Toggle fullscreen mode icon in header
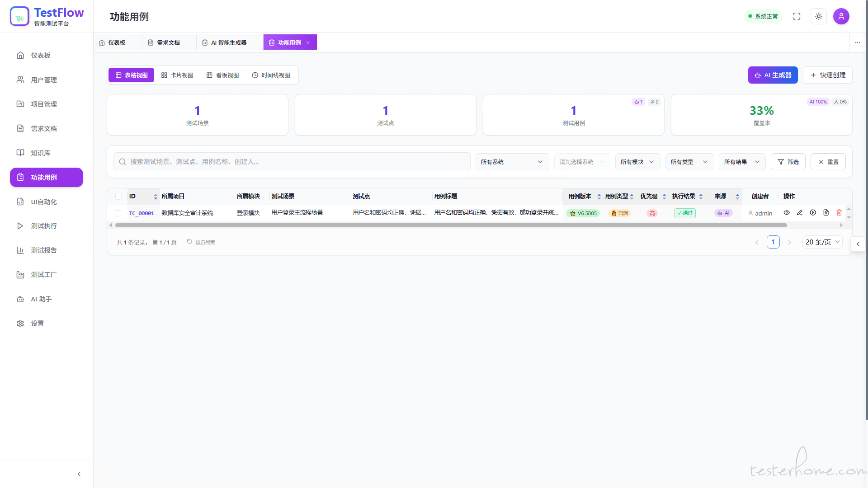 tap(797, 16)
